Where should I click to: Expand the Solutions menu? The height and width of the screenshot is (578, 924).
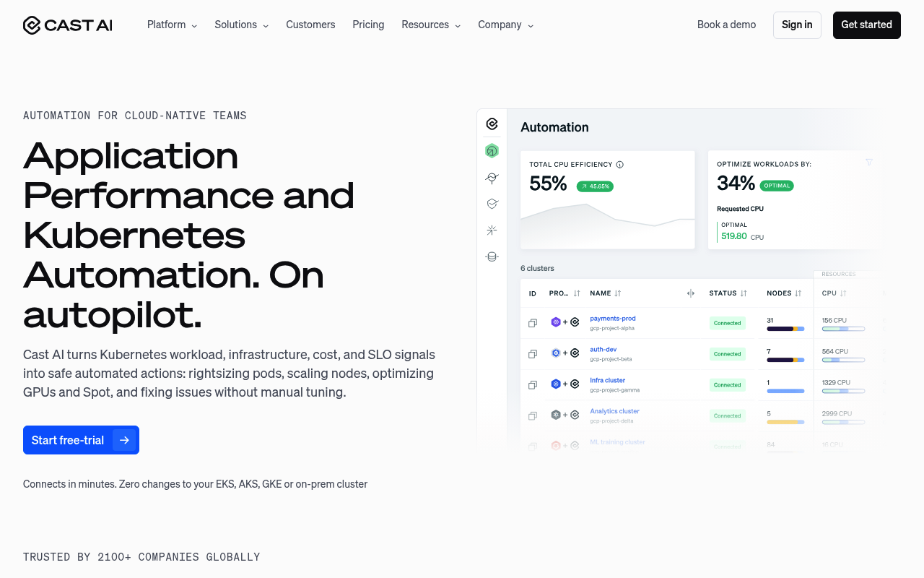pos(241,25)
